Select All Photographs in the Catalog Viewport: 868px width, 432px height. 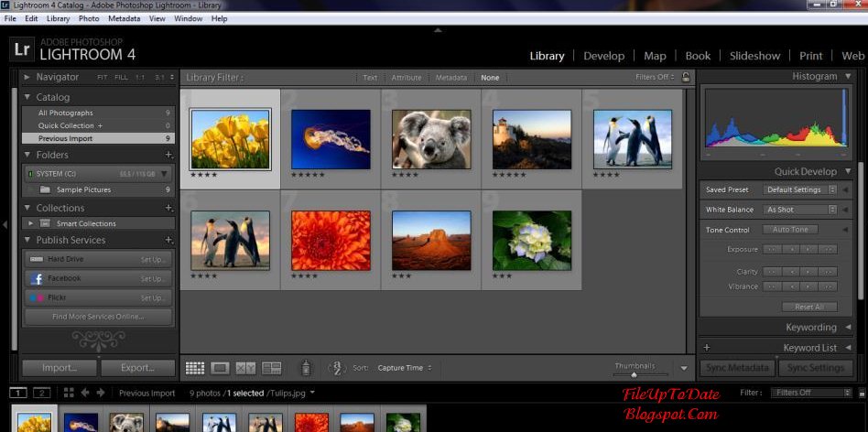point(98,113)
